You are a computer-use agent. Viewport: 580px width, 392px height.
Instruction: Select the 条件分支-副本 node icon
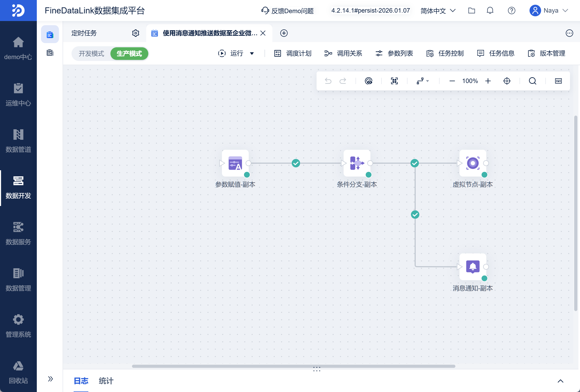tap(357, 163)
